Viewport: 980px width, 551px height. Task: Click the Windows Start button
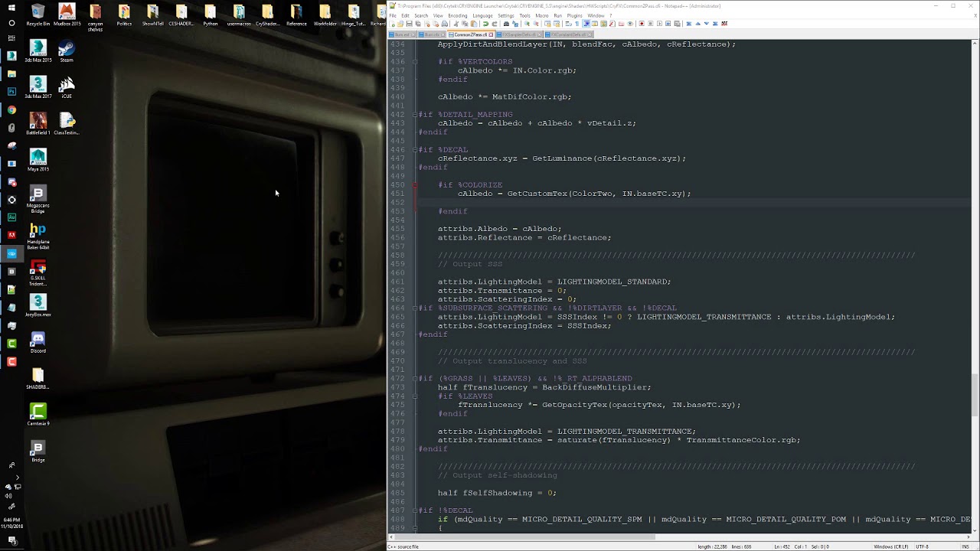[x=11, y=8]
